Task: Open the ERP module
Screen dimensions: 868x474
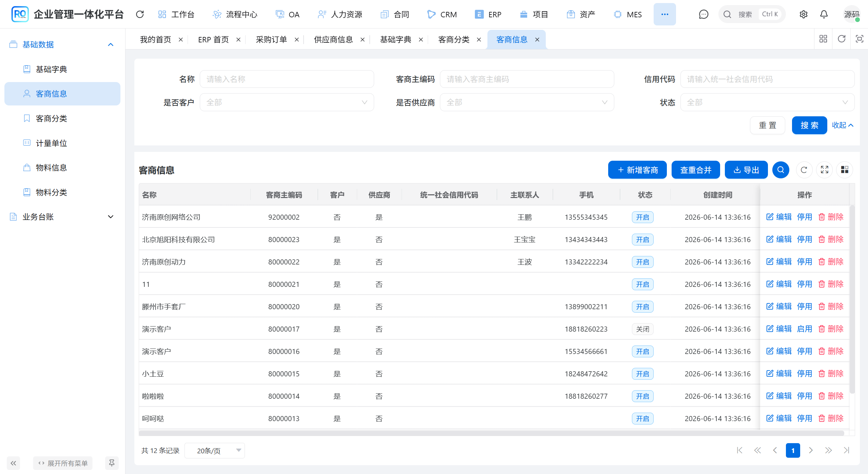Action: coord(488,14)
